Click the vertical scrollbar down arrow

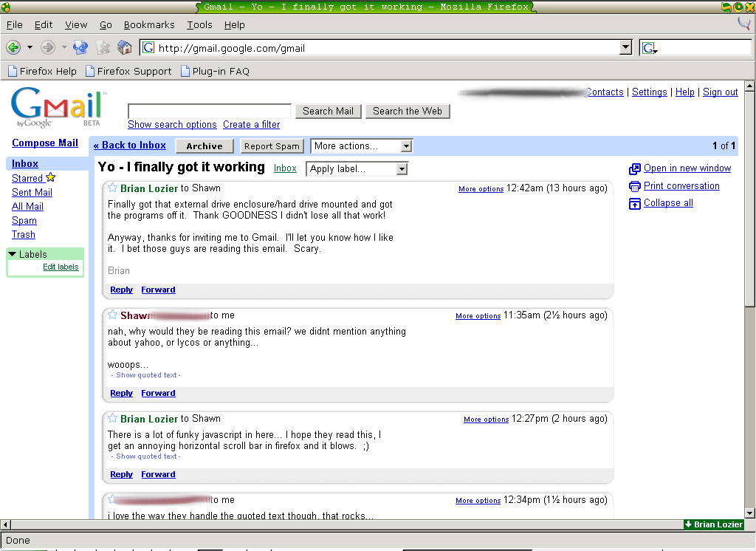pyautogui.click(x=749, y=513)
